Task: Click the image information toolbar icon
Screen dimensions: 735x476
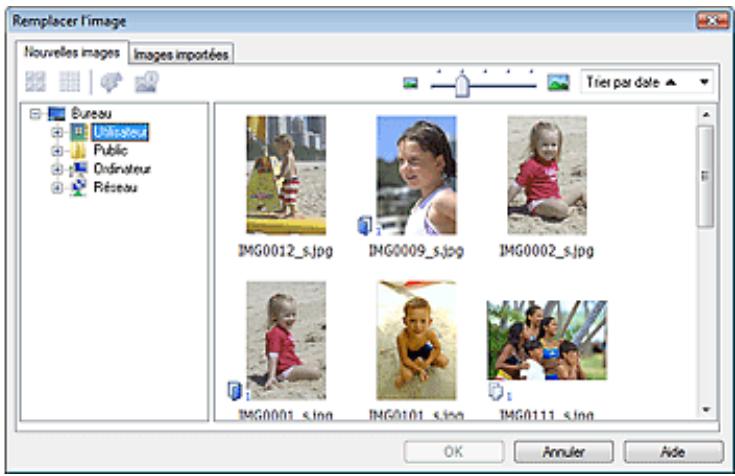Action: [147, 82]
